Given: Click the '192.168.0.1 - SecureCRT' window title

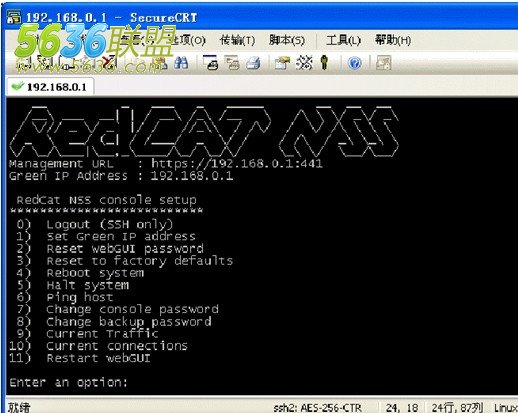Looking at the screenshot, I should pyautogui.click(x=112, y=18).
